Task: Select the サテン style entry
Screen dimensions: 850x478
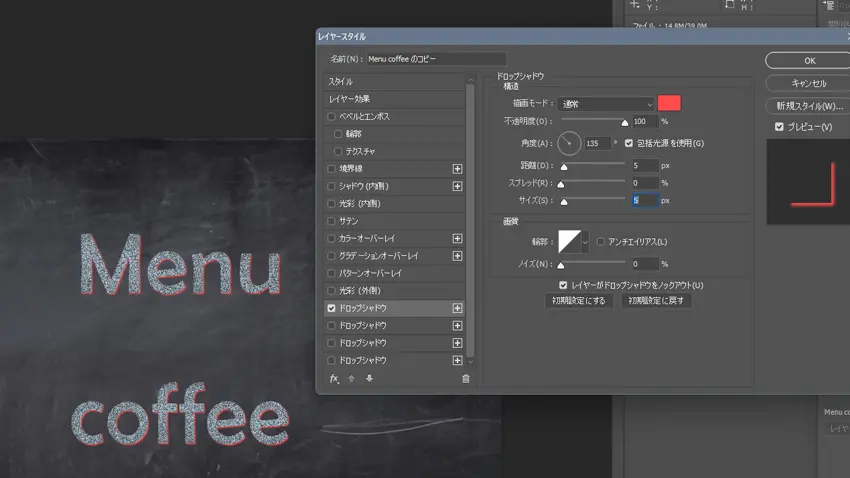Action: pyautogui.click(x=349, y=221)
